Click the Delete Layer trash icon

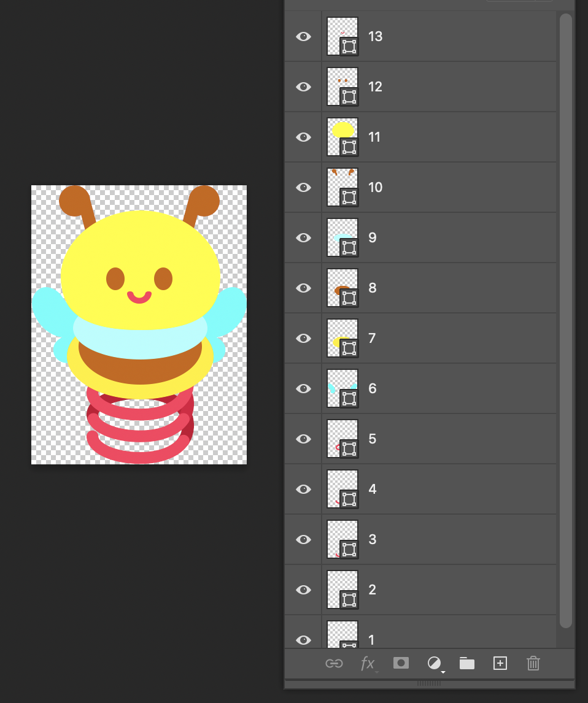click(533, 663)
